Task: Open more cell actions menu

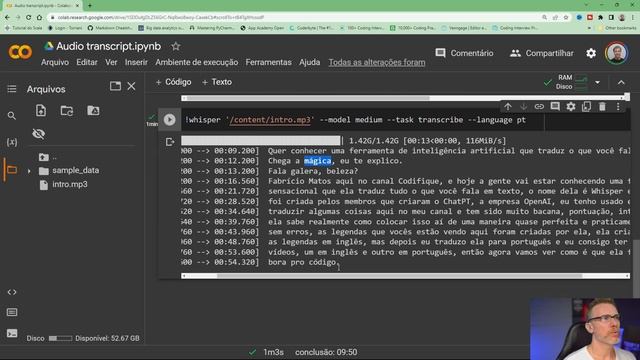Action: pyautogui.click(x=618, y=107)
